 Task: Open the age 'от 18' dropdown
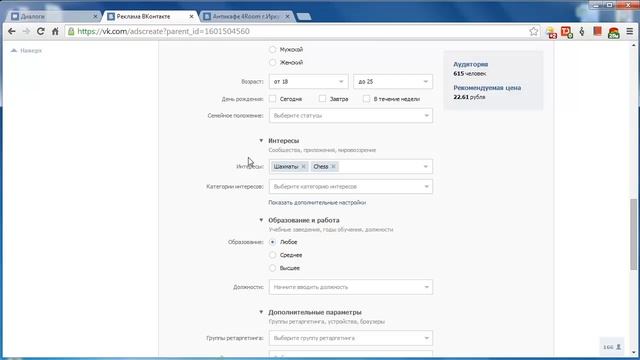point(308,82)
